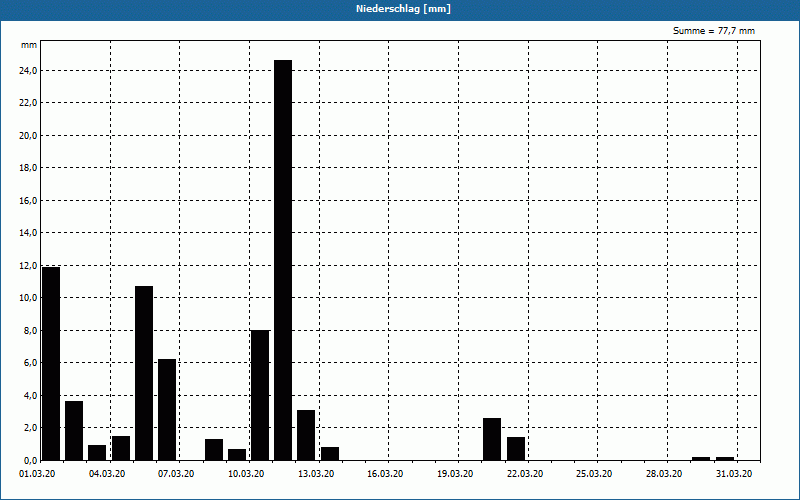Click the "13.03.20" date label

point(316,474)
